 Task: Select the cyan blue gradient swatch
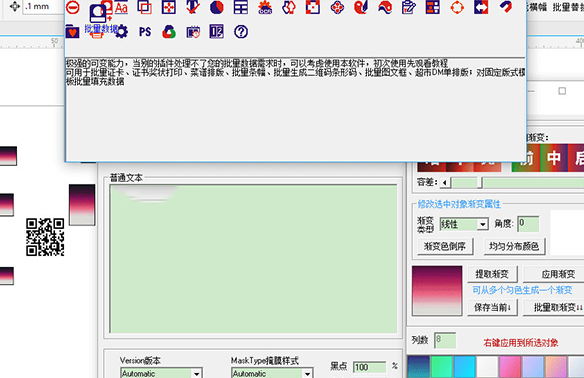pos(465,367)
